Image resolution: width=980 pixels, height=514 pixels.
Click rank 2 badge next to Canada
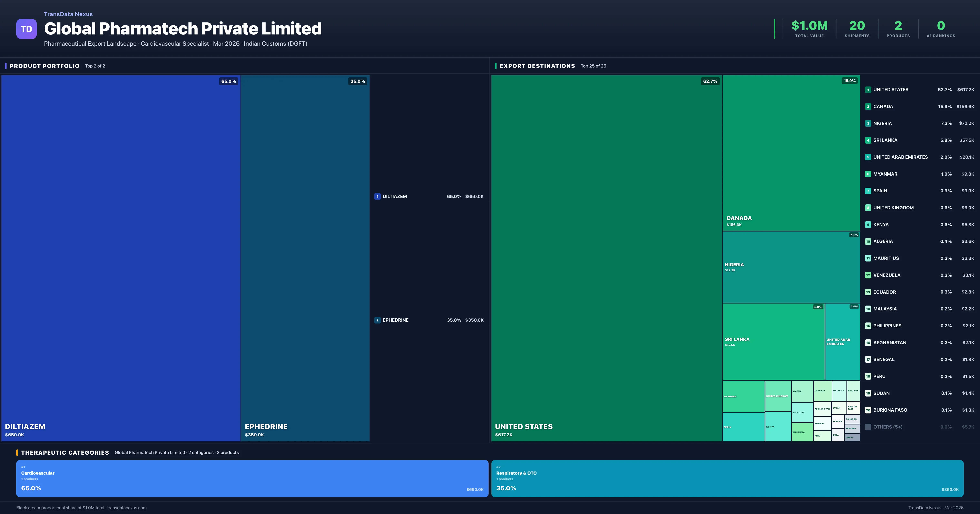868,106
